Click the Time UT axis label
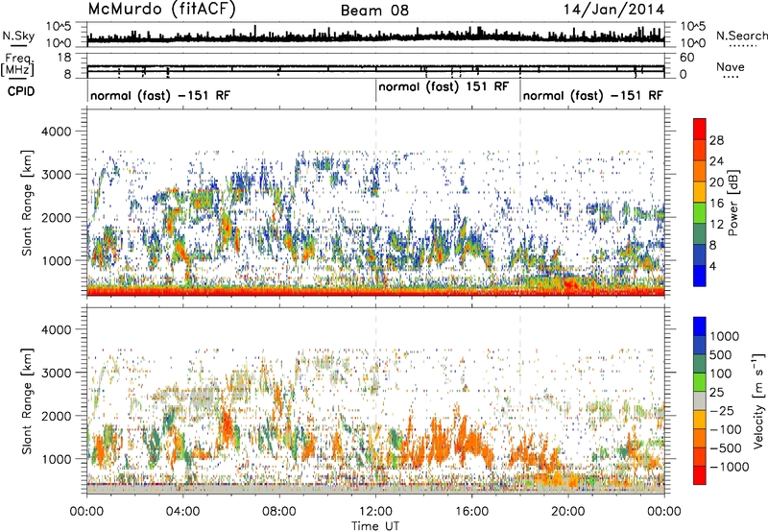The image size is (768, 532). pos(375,525)
